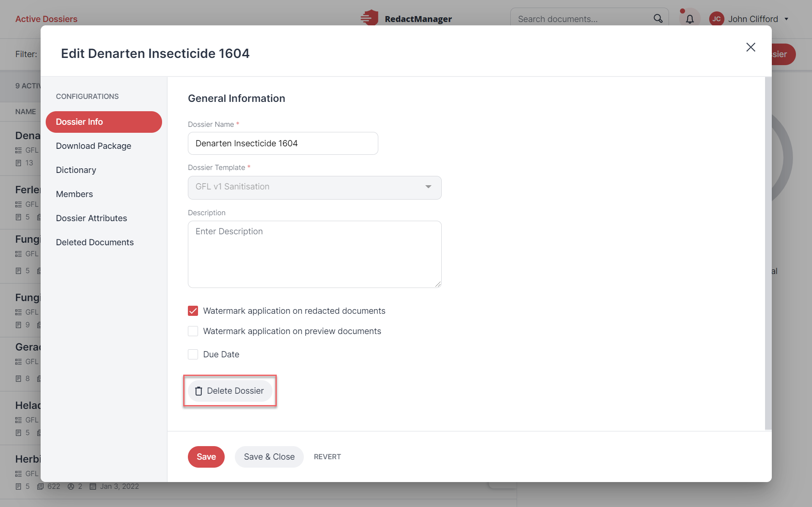Viewport: 812px width, 507px height.
Task: Click the template icon in the Ferle row
Action: click(x=18, y=204)
